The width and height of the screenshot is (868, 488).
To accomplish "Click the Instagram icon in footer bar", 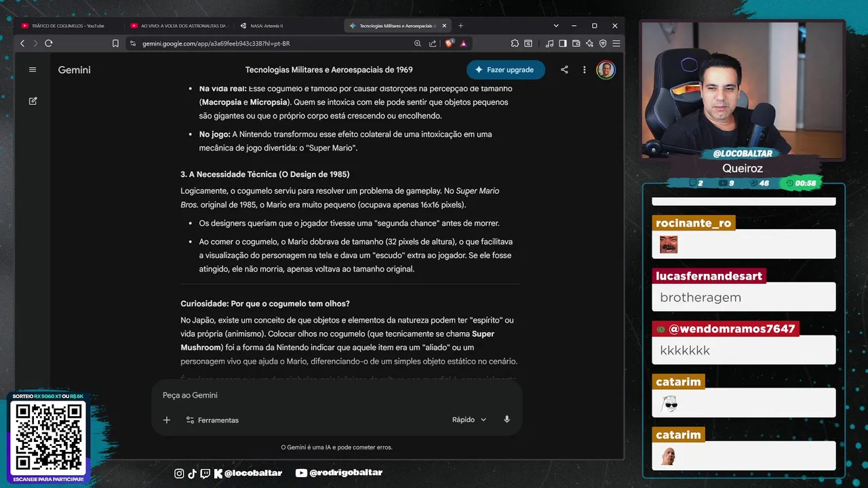I will tap(179, 473).
